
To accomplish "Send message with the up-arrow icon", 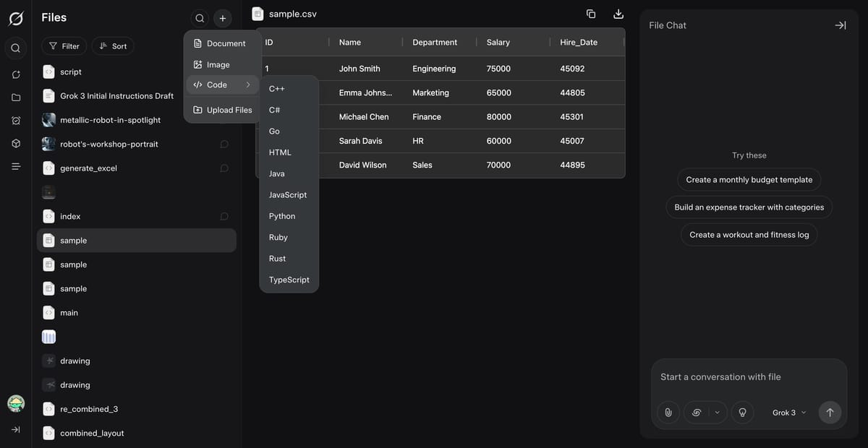I will (x=830, y=412).
